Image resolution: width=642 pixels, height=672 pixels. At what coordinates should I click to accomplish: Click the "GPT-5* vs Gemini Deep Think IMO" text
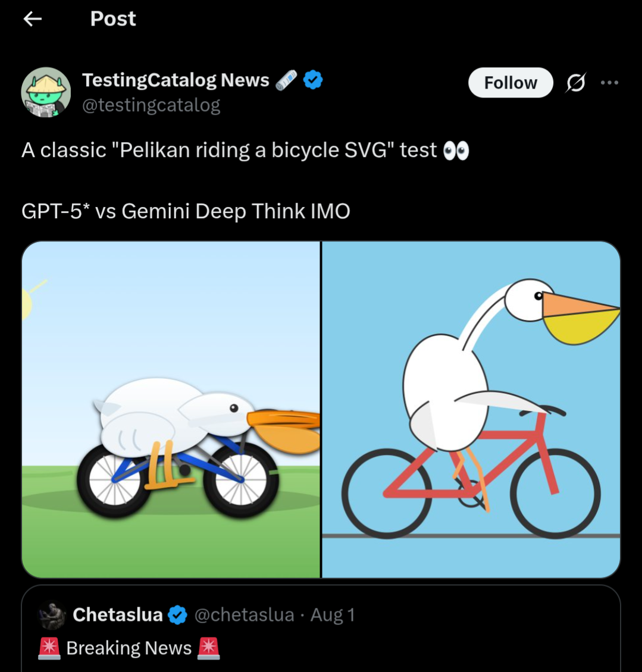pyautogui.click(x=186, y=211)
